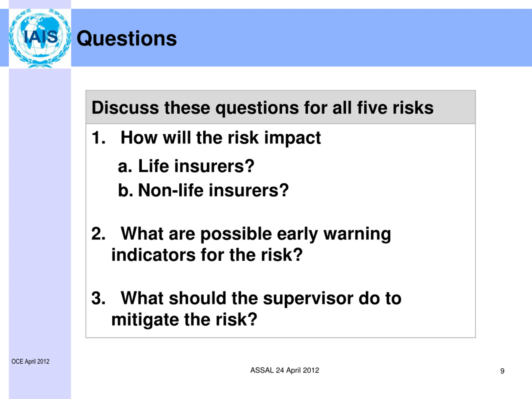Click the IAIS globe logo
532x399 pixels.
(40, 38)
